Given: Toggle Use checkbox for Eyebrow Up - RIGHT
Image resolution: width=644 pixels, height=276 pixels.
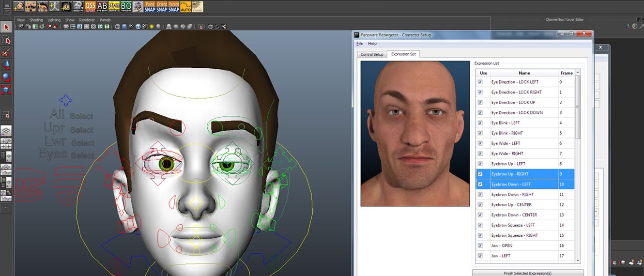Looking at the screenshot, I should coord(480,174).
